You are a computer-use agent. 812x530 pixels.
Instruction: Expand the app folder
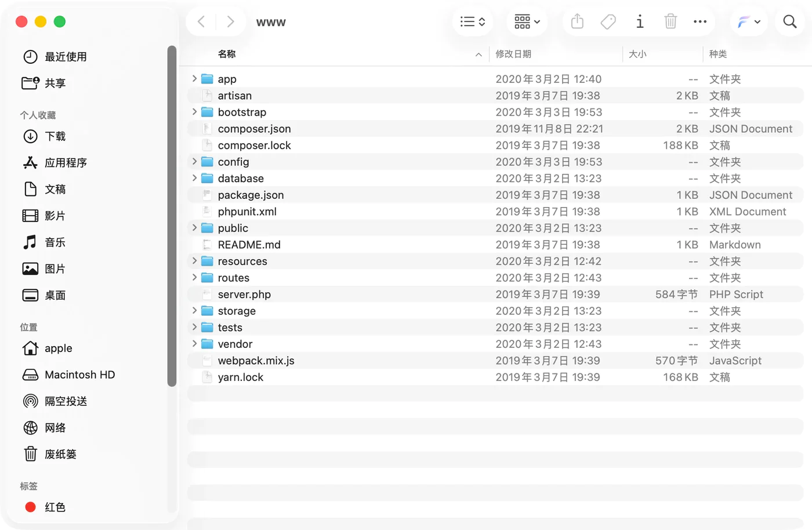pos(194,78)
